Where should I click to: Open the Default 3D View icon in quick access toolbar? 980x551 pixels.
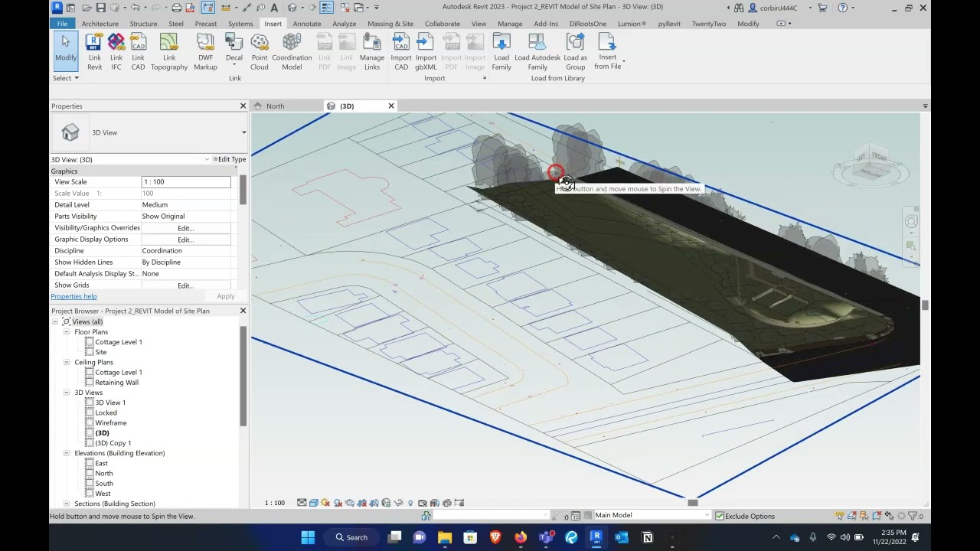[292, 8]
